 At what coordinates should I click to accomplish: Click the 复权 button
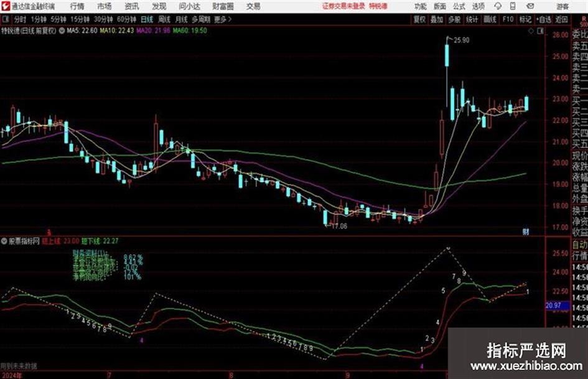point(419,19)
